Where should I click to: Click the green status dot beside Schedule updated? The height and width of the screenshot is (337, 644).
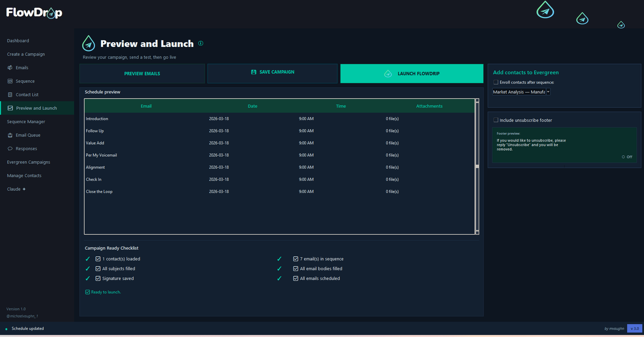pyautogui.click(x=7, y=328)
